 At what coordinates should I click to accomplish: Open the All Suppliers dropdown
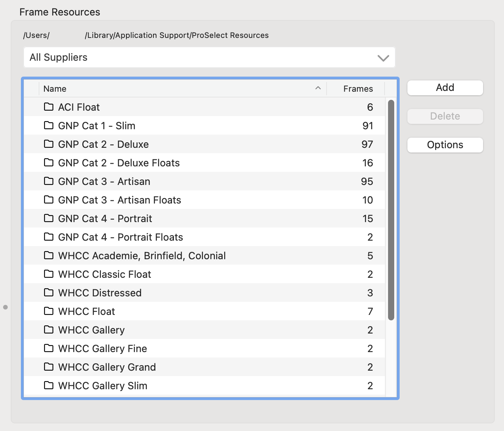tap(209, 58)
